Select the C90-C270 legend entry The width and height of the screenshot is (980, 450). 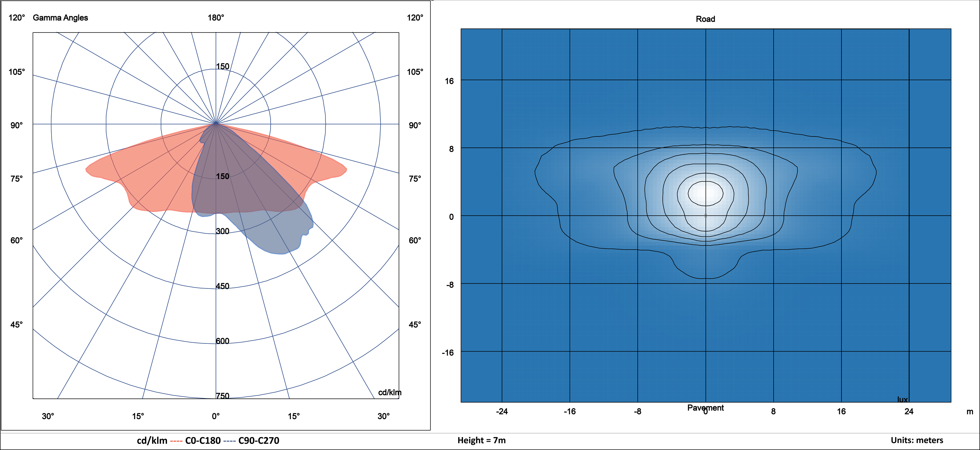(x=259, y=441)
